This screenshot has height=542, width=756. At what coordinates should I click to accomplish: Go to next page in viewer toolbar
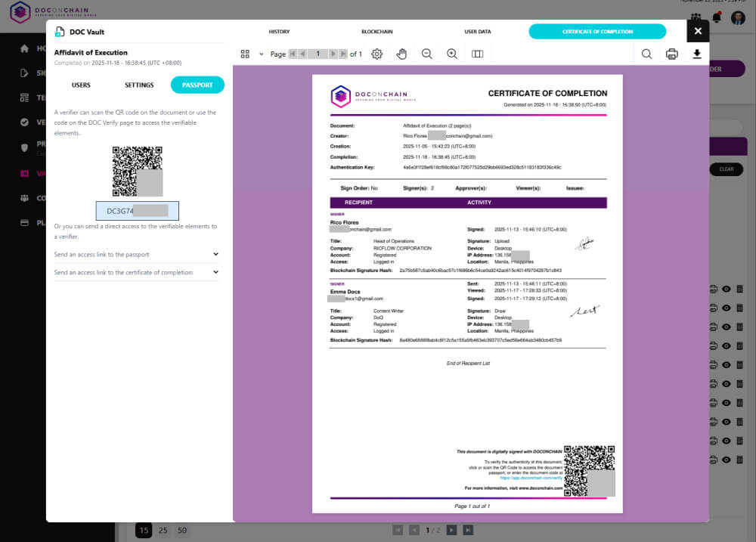(333, 54)
